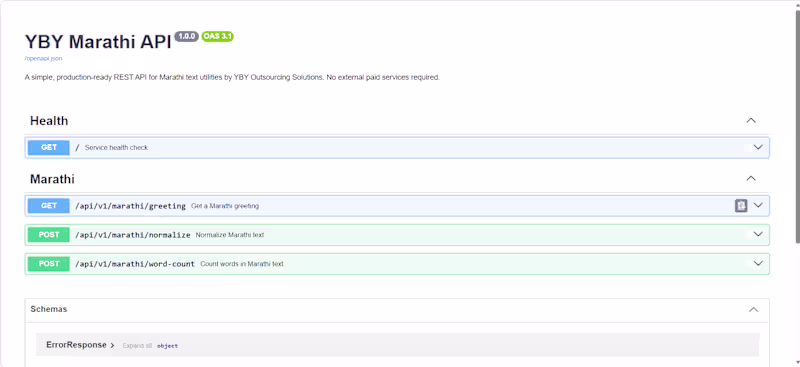Click the POST badge for normalize
This screenshot has width=800, height=367.
tap(49, 235)
